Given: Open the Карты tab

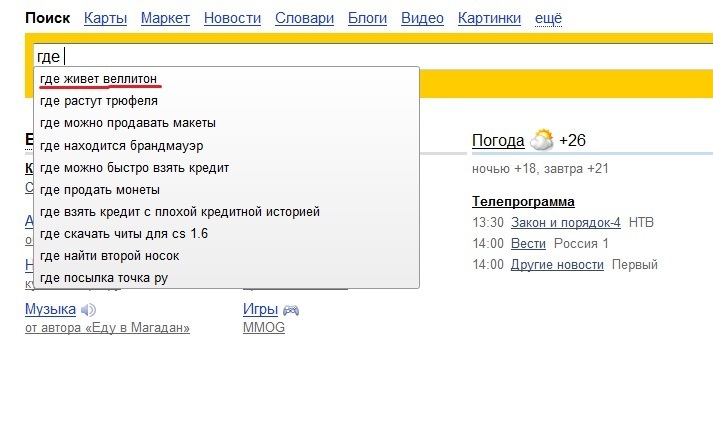Looking at the screenshot, I should [x=105, y=18].
